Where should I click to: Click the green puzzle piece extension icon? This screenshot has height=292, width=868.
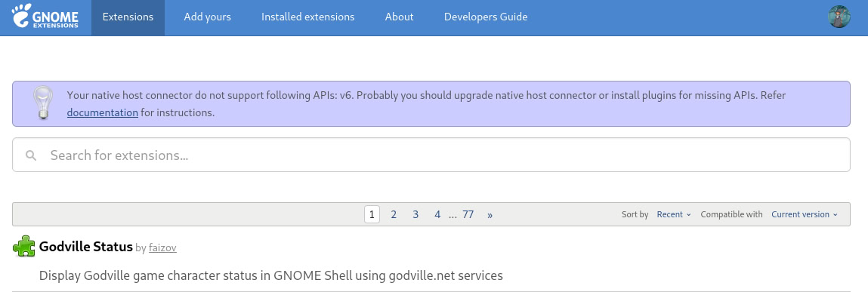[x=24, y=246]
